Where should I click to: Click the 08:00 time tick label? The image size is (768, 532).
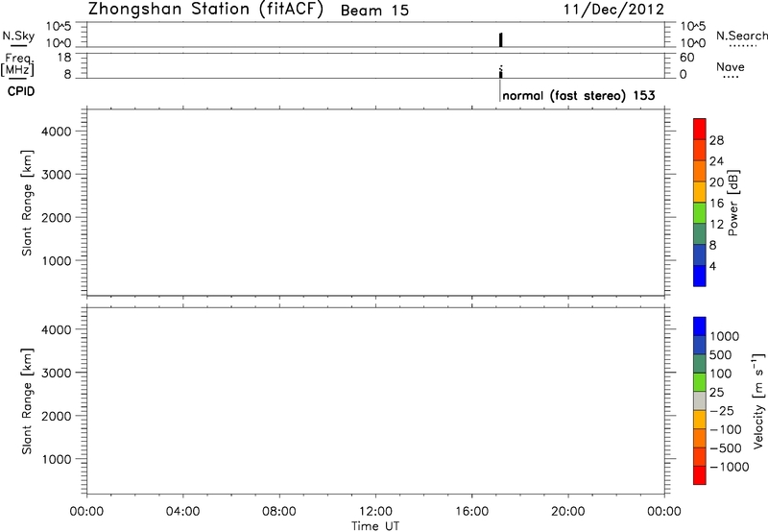(x=279, y=512)
